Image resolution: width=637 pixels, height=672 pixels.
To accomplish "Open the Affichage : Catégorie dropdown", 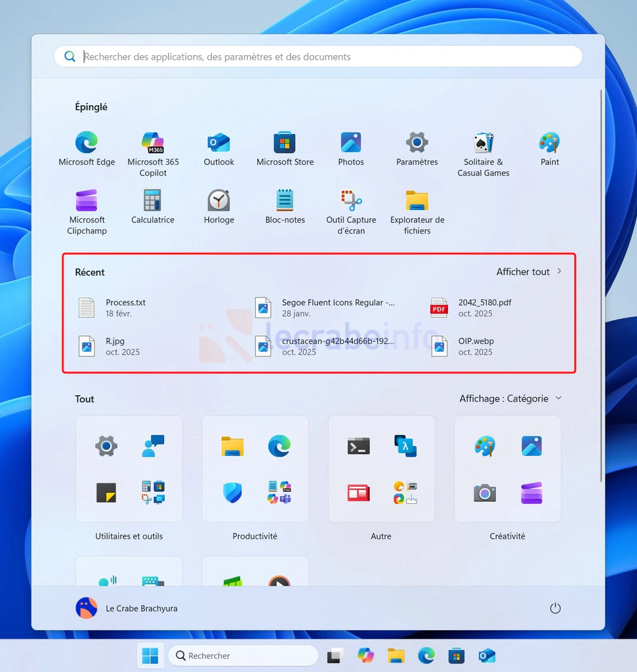I will [x=510, y=398].
